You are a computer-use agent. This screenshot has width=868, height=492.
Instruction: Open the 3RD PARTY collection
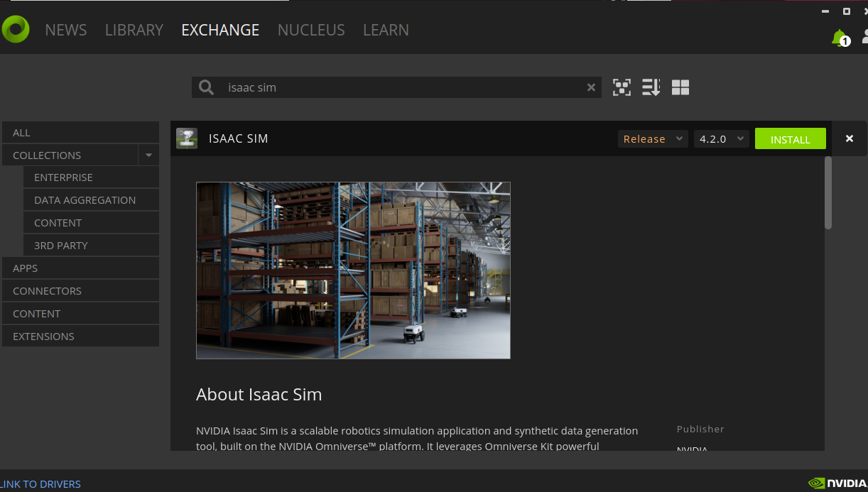pyautogui.click(x=91, y=246)
